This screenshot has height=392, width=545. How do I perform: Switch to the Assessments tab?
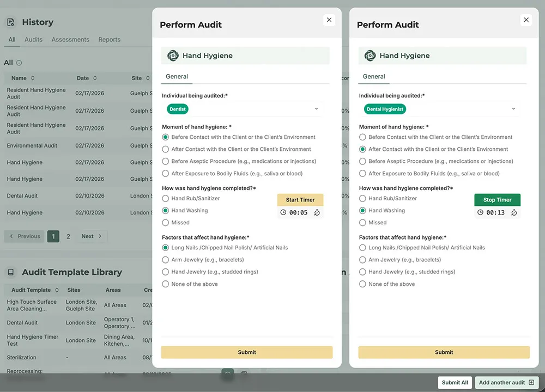(70, 39)
